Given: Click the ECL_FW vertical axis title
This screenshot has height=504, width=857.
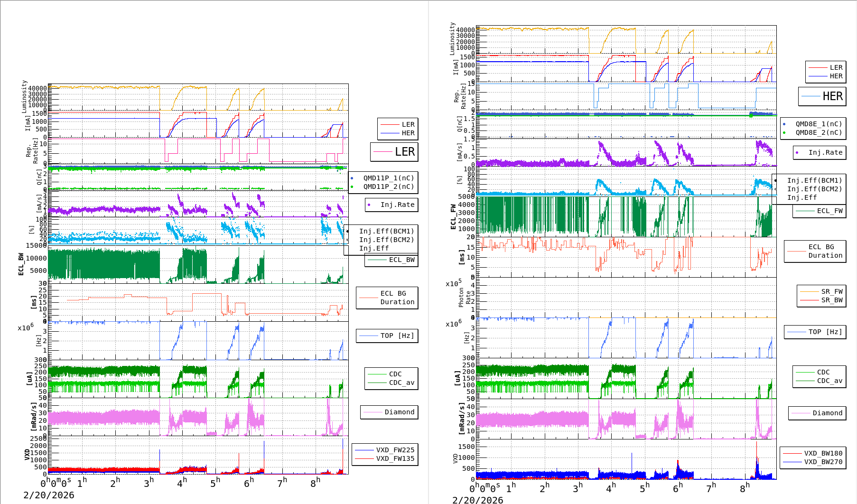Looking at the screenshot, I should (x=453, y=217).
